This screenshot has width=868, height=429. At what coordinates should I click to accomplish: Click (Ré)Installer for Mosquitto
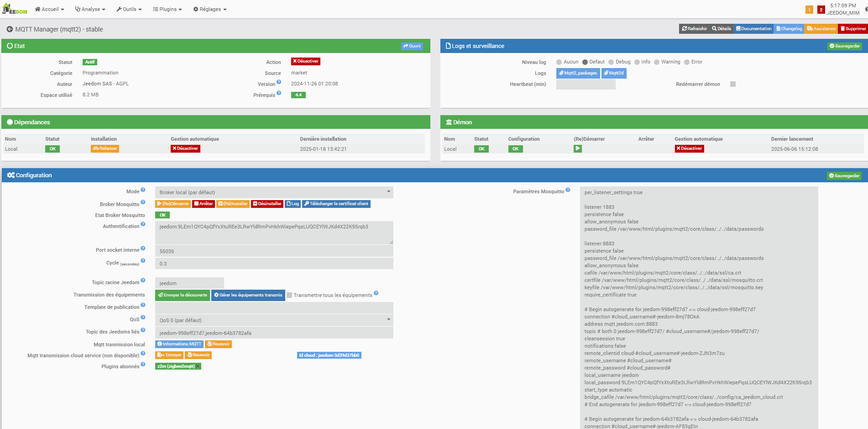click(233, 204)
